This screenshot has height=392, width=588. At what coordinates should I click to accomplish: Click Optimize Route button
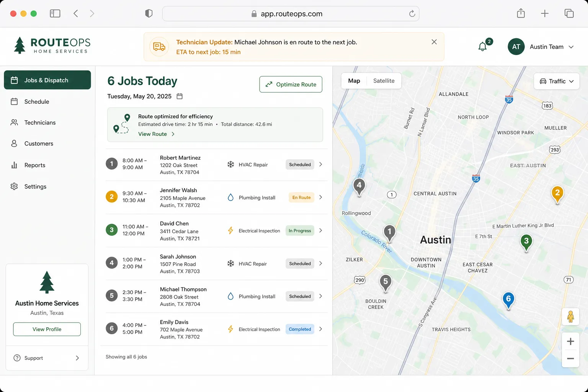click(x=291, y=84)
